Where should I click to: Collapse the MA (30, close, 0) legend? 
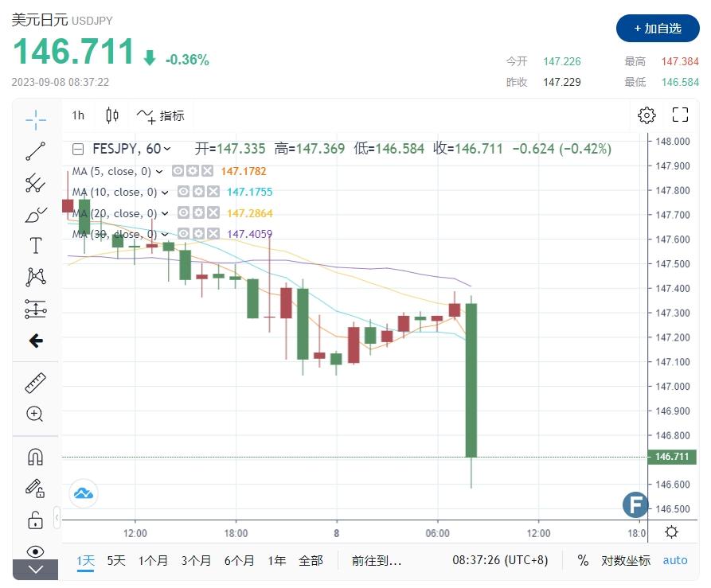[160, 235]
